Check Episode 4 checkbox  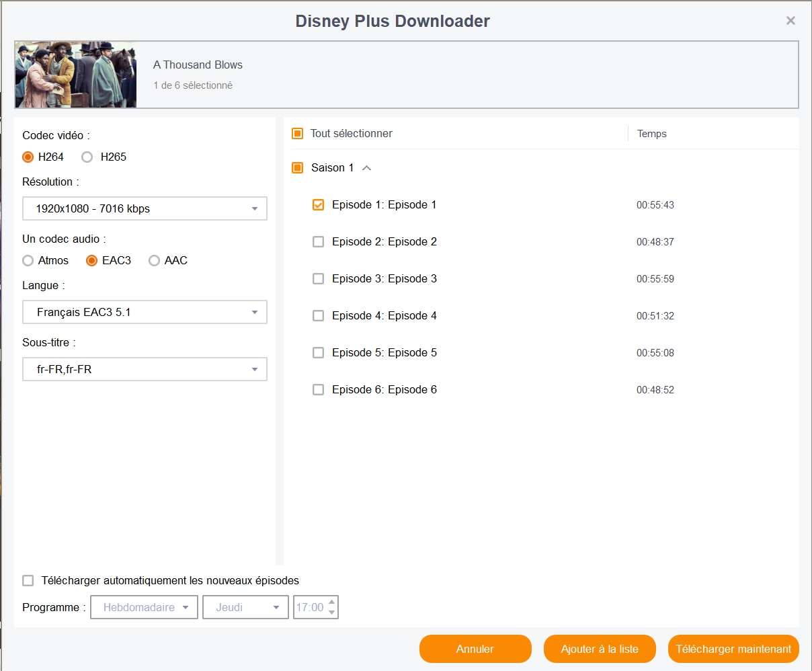click(319, 315)
